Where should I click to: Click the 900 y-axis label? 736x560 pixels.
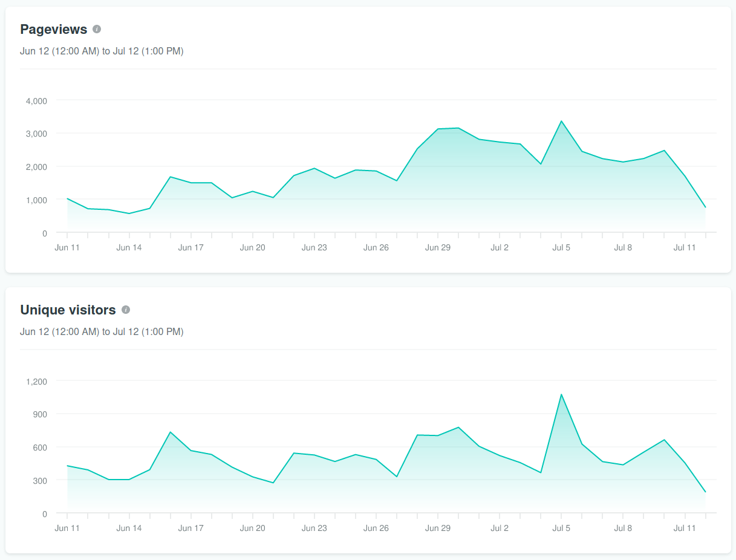coord(41,415)
